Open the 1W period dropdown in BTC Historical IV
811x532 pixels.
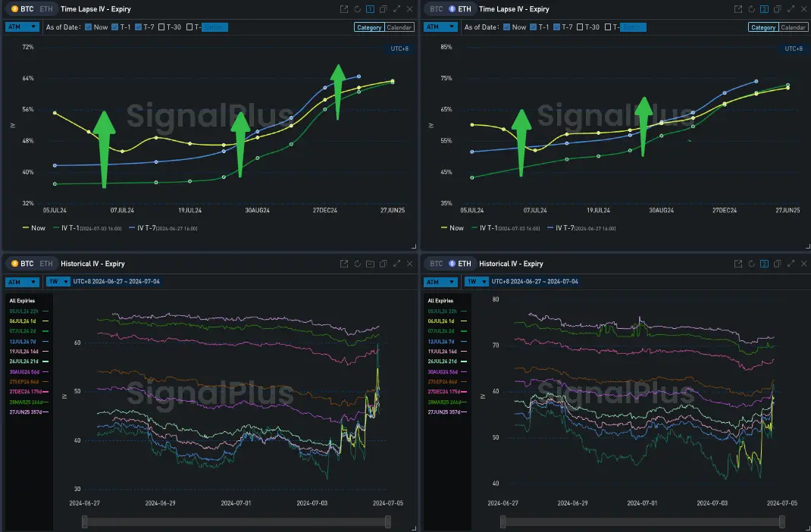coord(55,282)
